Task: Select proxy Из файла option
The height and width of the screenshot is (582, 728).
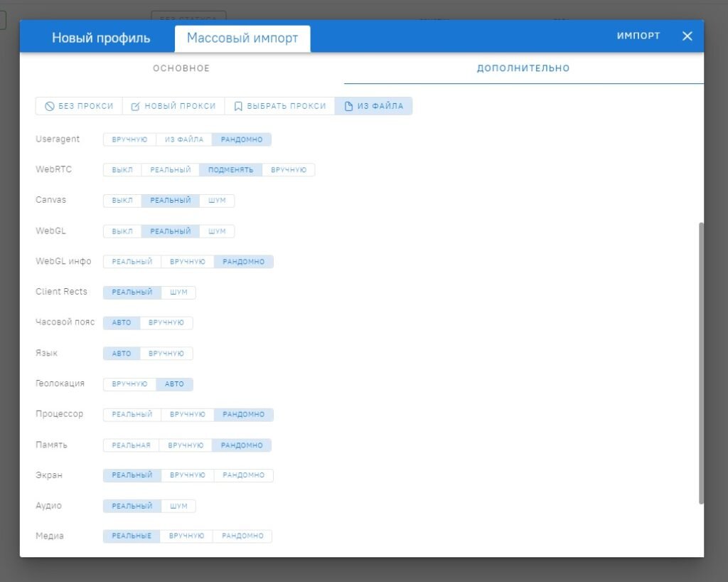Action: tap(374, 106)
